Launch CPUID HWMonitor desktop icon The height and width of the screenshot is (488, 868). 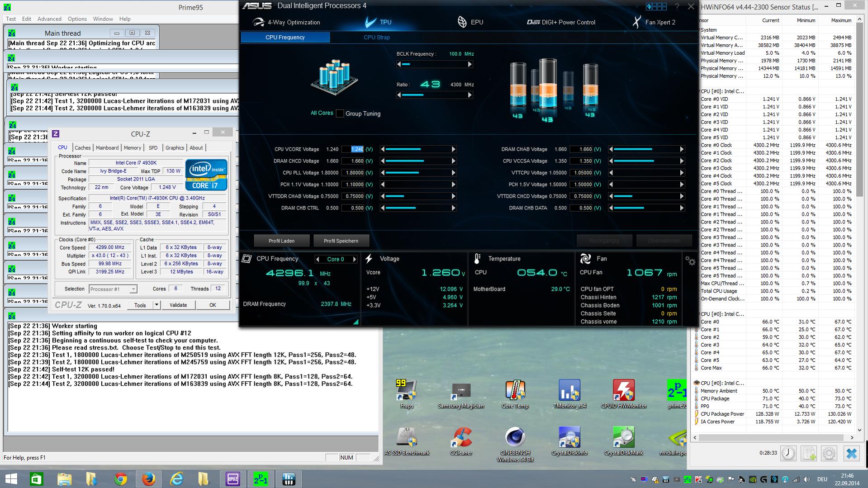pyautogui.click(x=624, y=393)
